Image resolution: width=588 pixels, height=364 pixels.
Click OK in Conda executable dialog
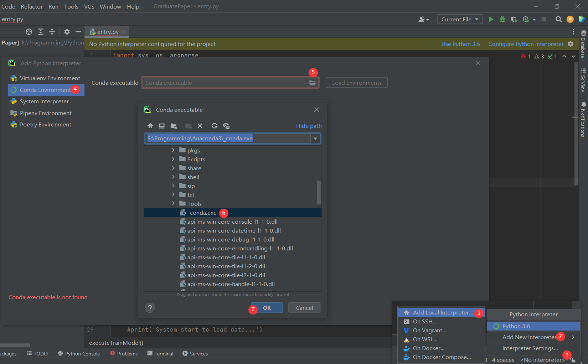coord(267,308)
